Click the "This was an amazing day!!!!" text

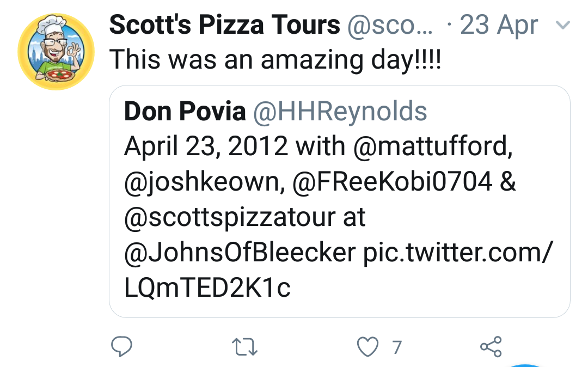pyautogui.click(x=275, y=59)
